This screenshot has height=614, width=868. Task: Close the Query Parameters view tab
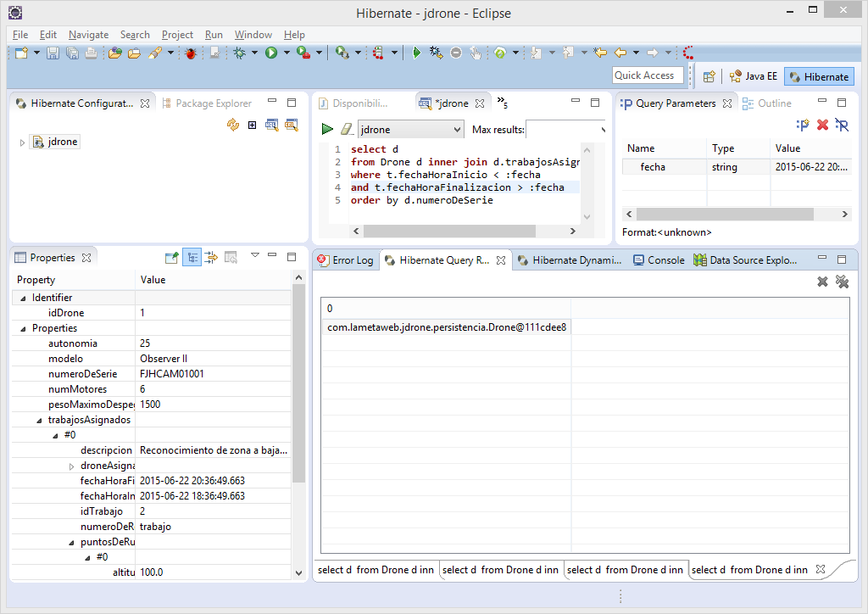pos(726,103)
